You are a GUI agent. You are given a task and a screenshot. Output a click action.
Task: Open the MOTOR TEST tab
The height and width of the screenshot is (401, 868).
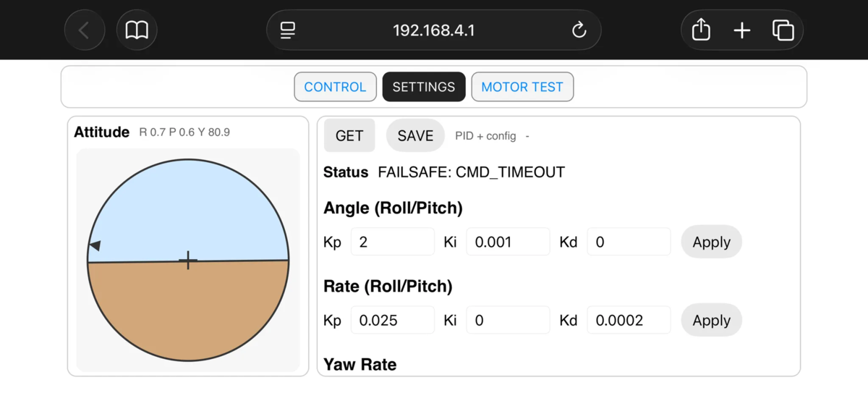[522, 87]
